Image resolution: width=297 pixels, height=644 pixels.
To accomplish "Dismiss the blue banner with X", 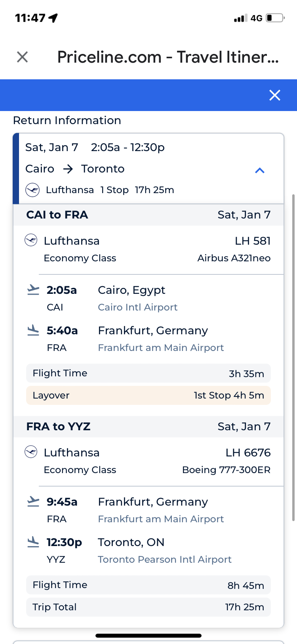I will coord(274,95).
